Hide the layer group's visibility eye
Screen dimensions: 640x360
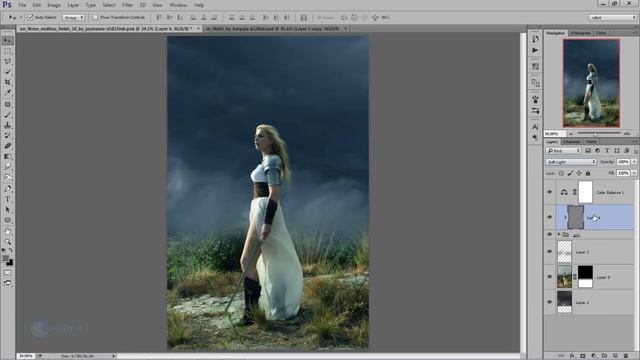click(549, 235)
